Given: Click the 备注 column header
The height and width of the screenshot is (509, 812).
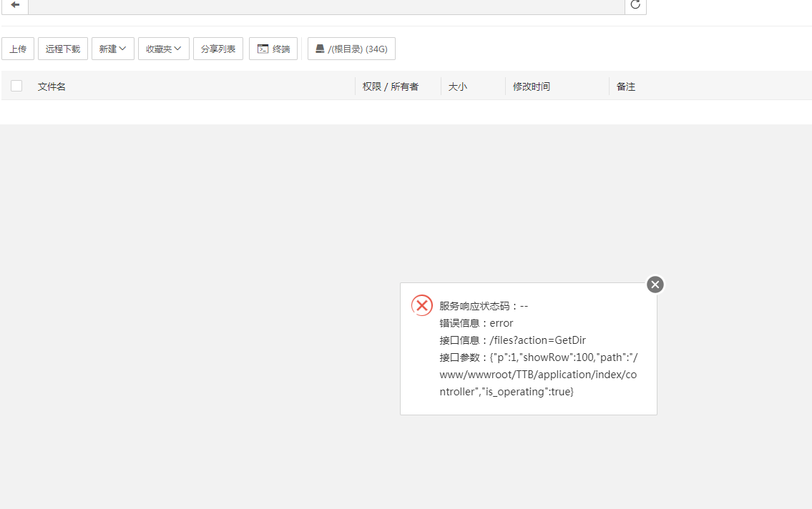Looking at the screenshot, I should coord(626,87).
